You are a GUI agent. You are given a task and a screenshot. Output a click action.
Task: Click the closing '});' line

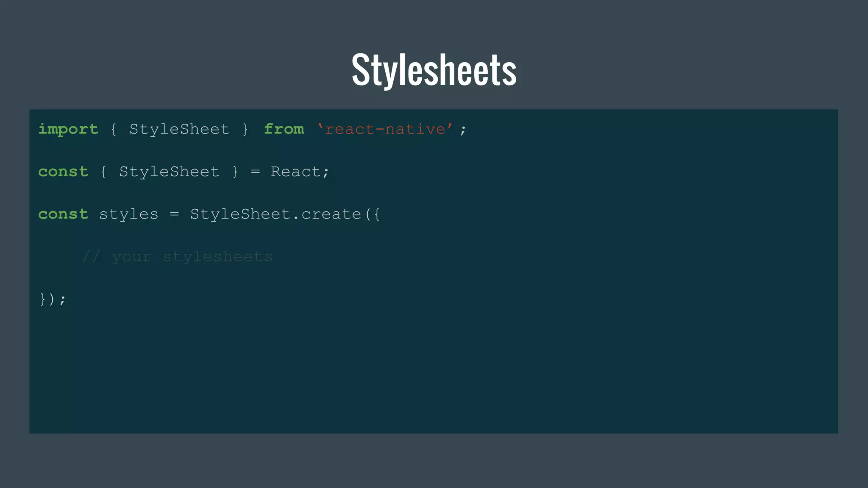(53, 299)
